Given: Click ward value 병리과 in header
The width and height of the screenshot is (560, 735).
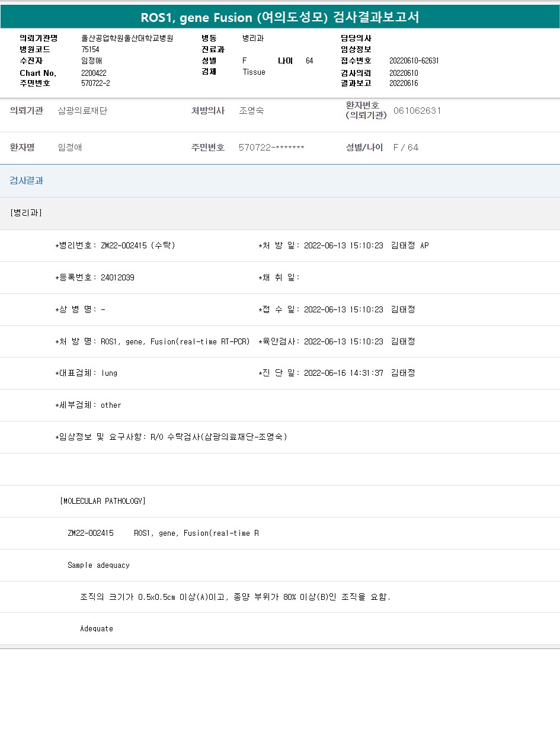Looking at the screenshot, I should point(253,38).
